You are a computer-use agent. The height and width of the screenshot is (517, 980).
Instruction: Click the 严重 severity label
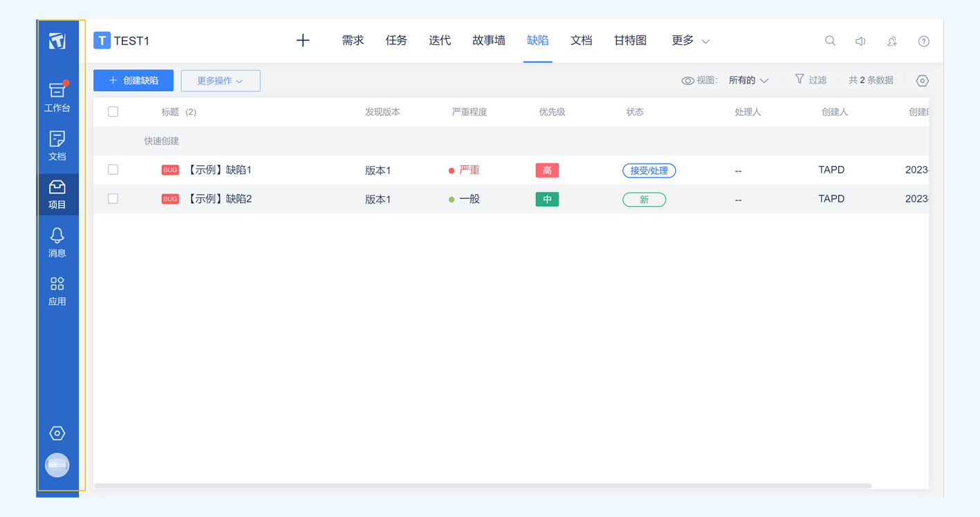470,170
